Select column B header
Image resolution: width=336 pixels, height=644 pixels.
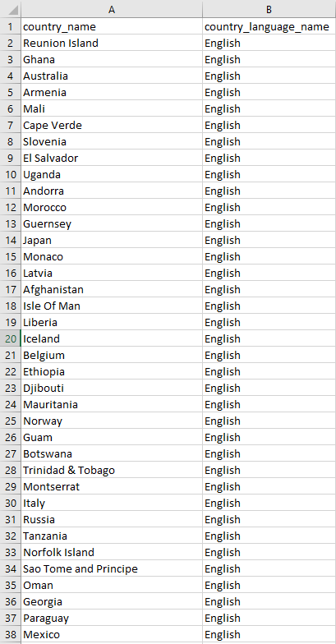pyautogui.click(x=269, y=9)
